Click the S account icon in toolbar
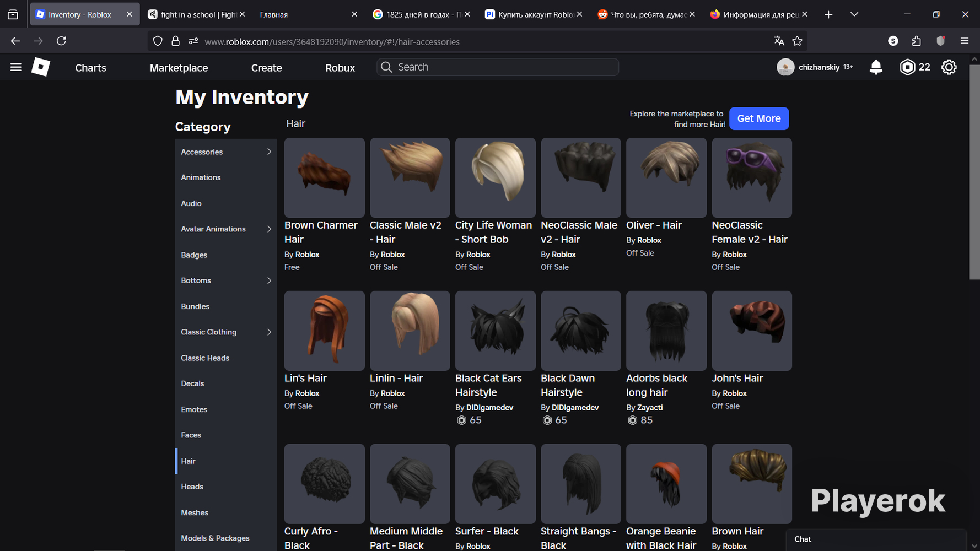This screenshot has width=980, height=551. click(x=893, y=41)
